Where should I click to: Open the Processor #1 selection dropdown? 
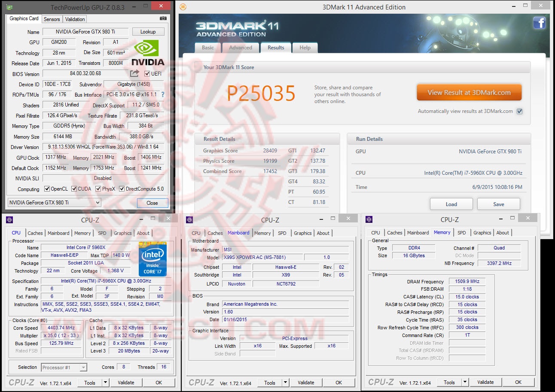point(64,367)
